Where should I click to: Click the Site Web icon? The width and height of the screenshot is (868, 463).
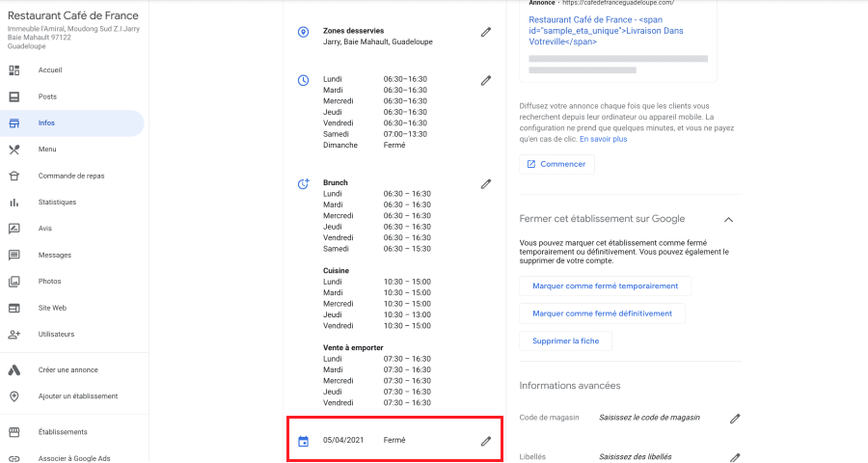(14, 308)
